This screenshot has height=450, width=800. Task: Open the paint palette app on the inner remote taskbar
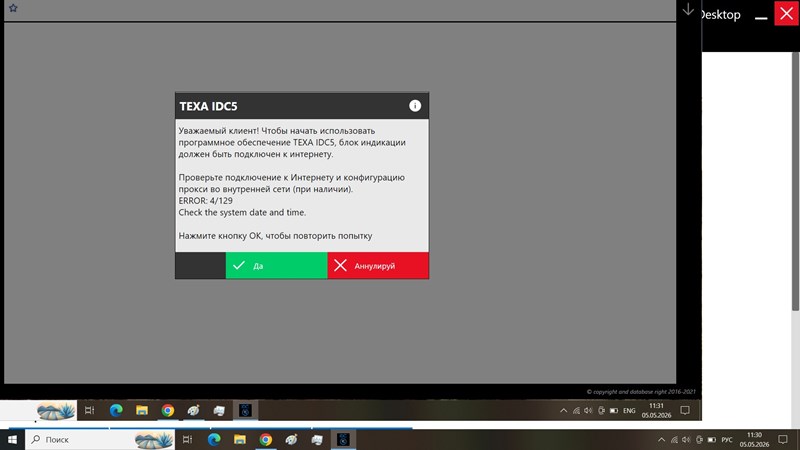point(193,410)
